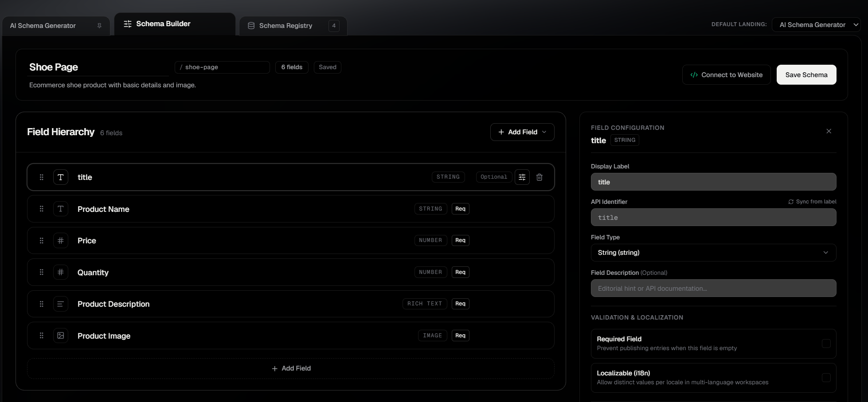
Task: Select the Product Name field row
Action: (291, 209)
